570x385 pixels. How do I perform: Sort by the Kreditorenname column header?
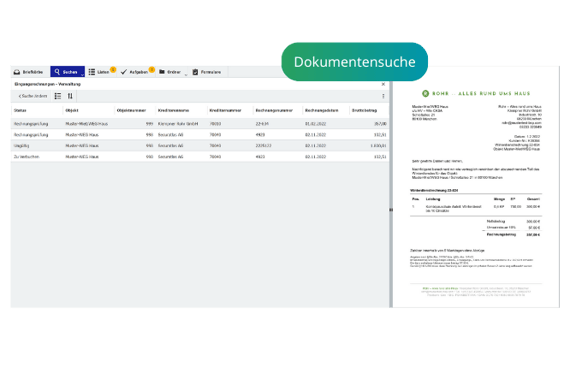click(173, 111)
